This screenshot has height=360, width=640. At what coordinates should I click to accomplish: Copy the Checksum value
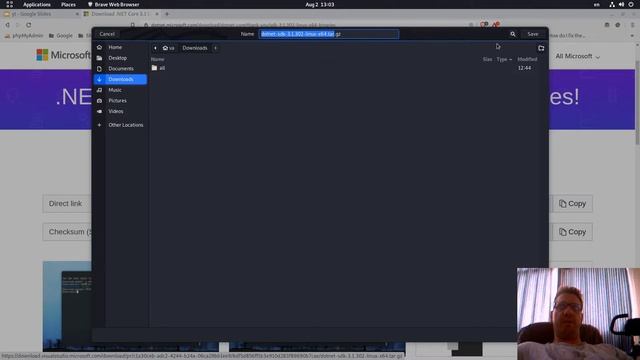[572, 232]
